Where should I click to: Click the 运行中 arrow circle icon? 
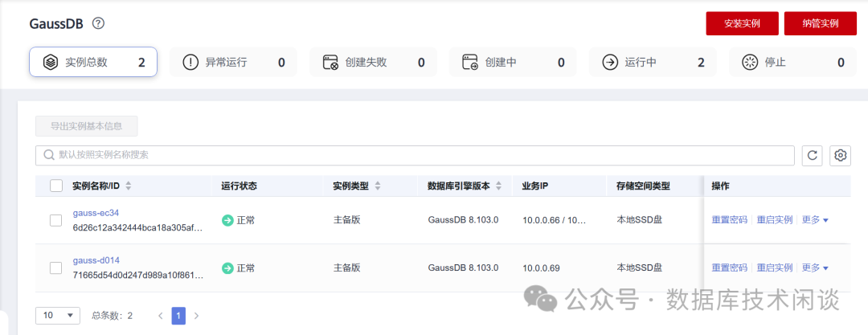pyautogui.click(x=610, y=62)
